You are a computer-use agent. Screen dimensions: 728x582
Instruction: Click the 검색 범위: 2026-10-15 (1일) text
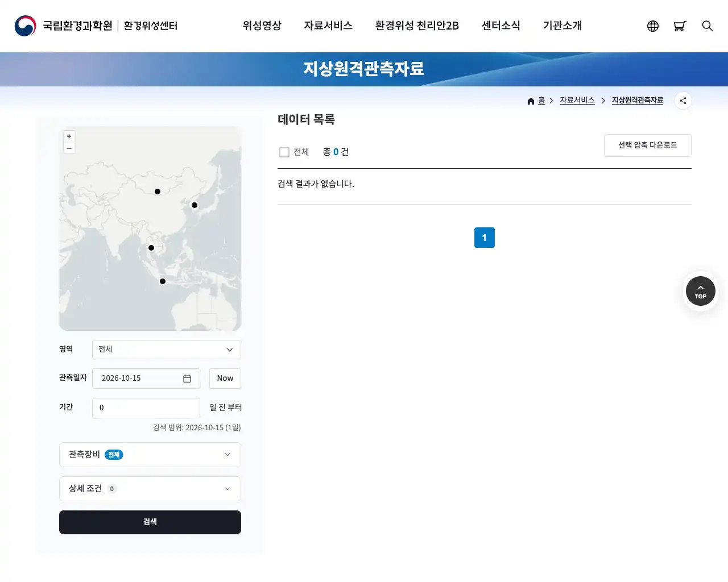pos(197,427)
